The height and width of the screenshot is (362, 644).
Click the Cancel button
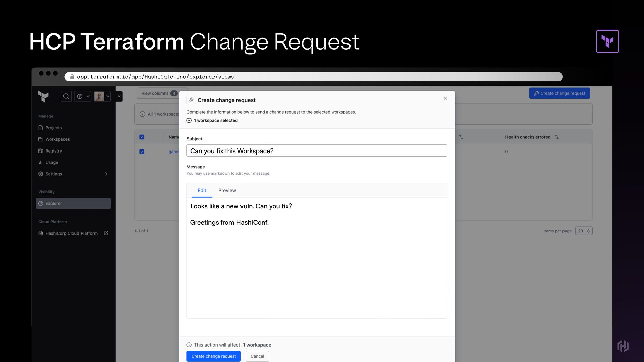click(257, 356)
